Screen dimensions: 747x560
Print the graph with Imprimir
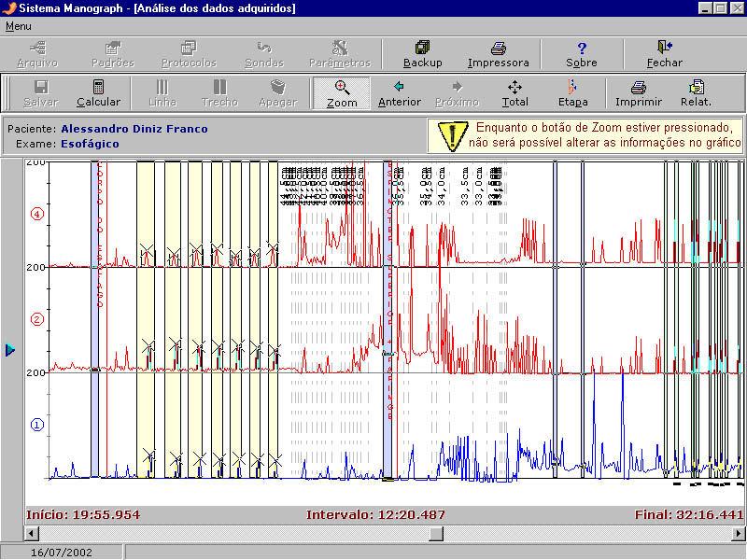click(x=639, y=93)
